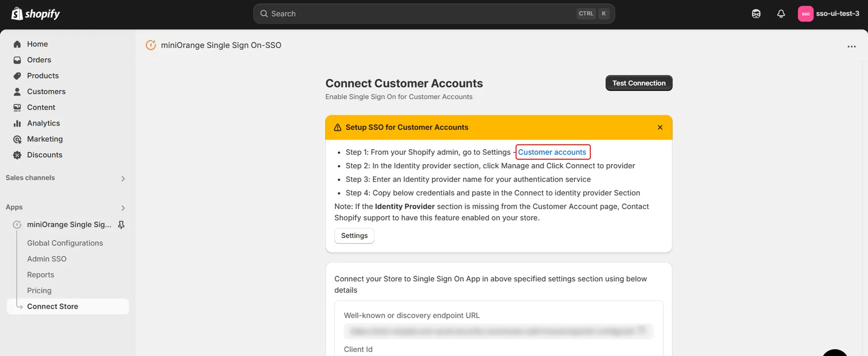Open Admin SSO page
Image resolution: width=868 pixels, height=356 pixels.
47,259
